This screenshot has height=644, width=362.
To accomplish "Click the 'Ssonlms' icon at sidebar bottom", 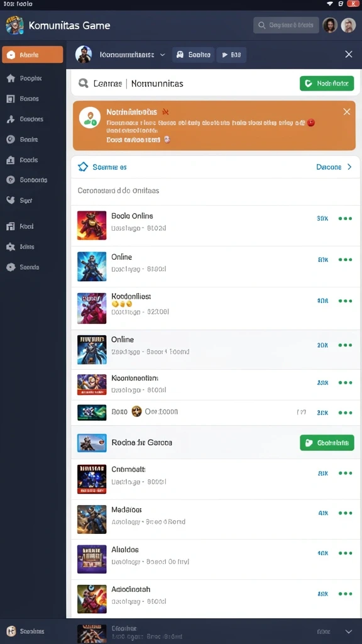I will [11, 631].
